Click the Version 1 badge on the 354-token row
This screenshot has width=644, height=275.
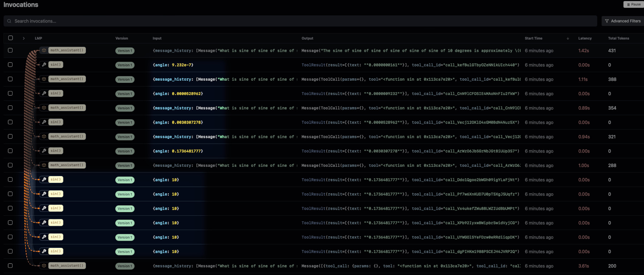click(125, 108)
